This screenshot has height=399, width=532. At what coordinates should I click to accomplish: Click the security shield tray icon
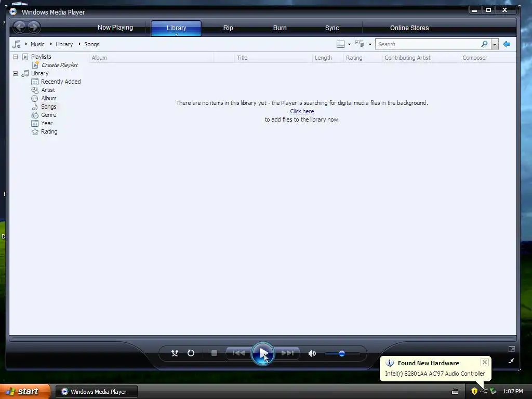point(474,391)
